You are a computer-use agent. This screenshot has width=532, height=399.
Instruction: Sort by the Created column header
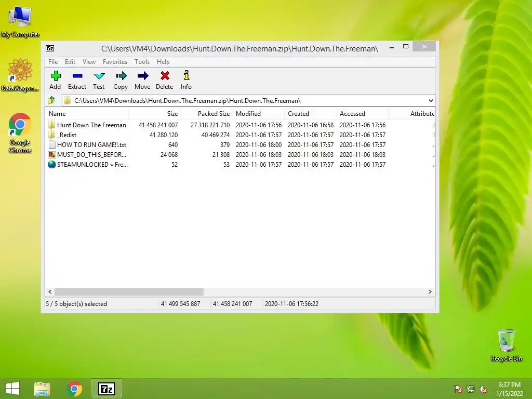click(311, 114)
